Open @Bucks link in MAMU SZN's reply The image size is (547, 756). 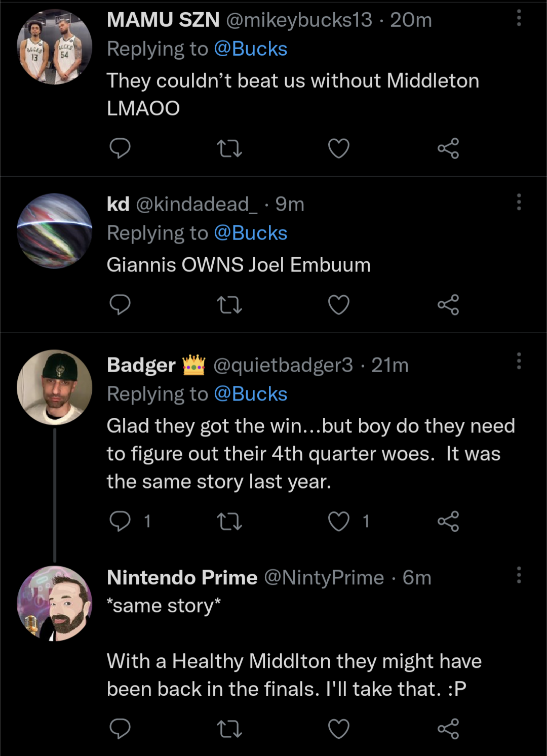251,49
